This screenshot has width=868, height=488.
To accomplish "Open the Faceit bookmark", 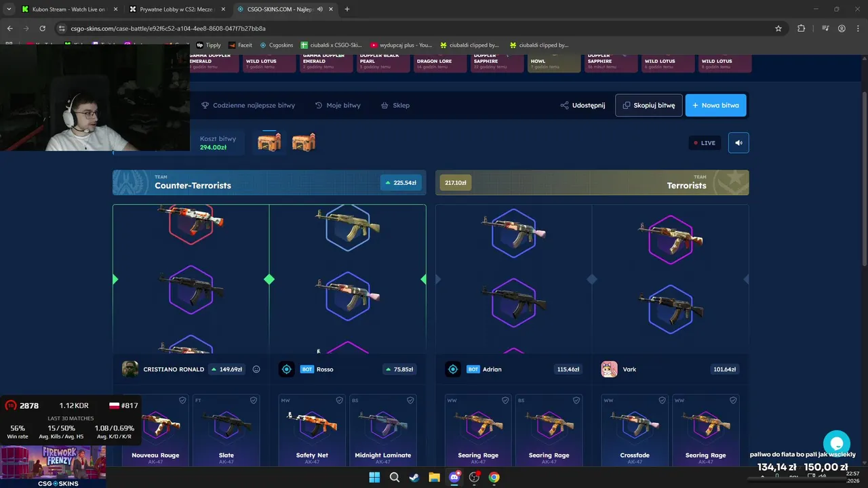I will [240, 45].
